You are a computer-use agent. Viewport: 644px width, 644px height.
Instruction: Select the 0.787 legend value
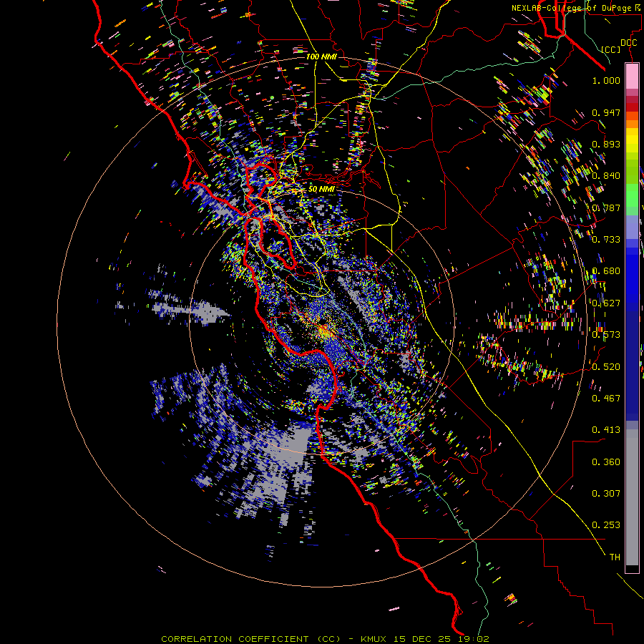click(x=606, y=208)
